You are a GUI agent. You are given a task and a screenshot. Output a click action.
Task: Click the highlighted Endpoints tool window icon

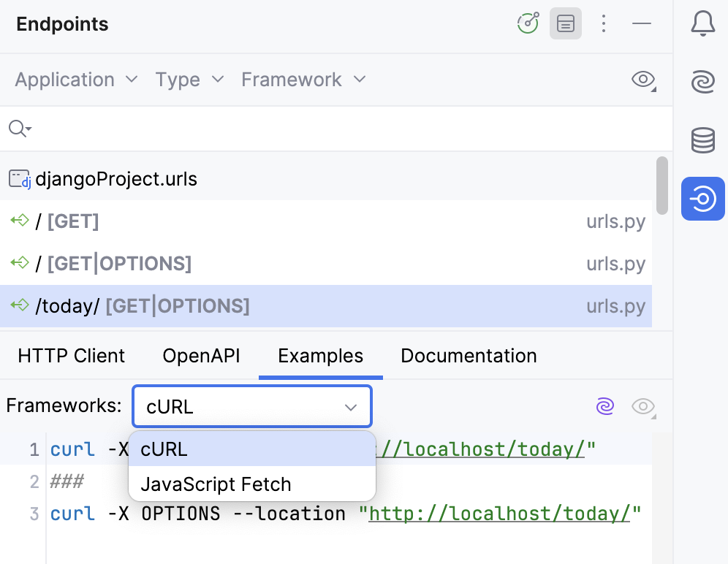click(x=702, y=199)
